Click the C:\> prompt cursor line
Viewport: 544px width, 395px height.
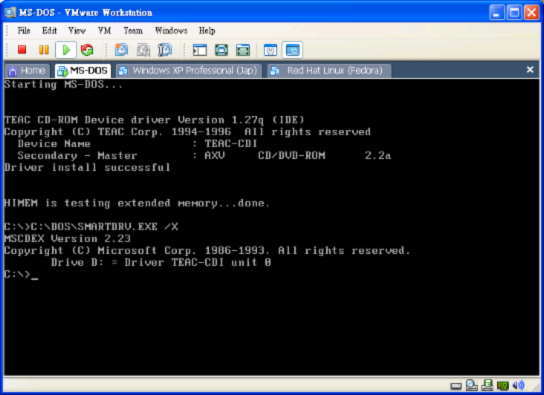click(21, 274)
